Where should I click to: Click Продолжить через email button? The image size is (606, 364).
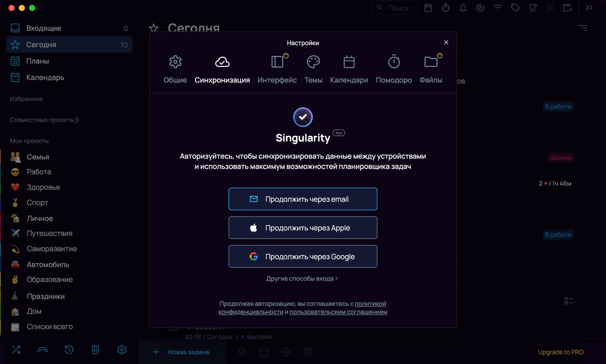303,199
